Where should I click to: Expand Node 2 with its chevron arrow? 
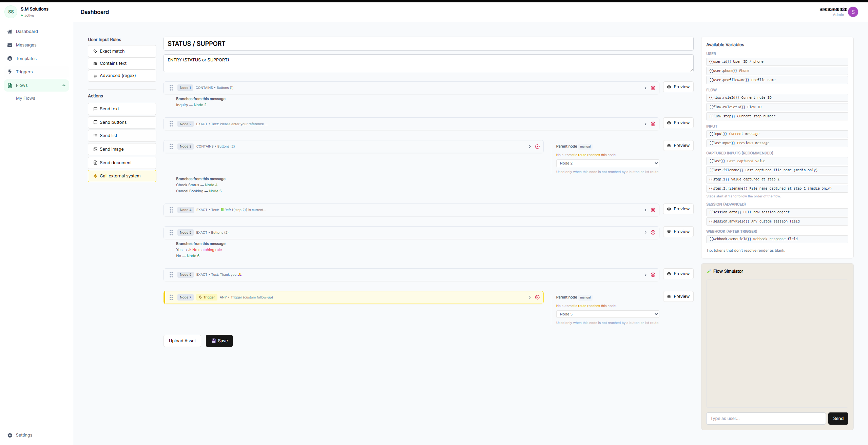[645, 124]
